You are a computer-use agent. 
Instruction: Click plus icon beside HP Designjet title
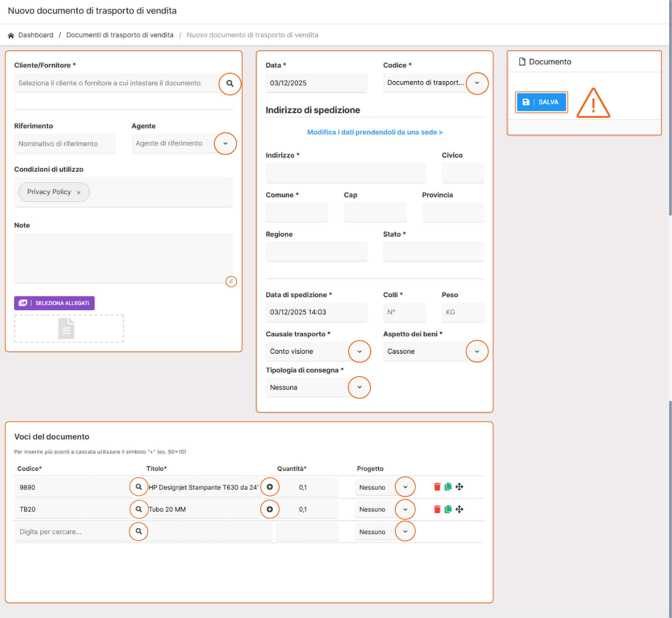(270, 487)
